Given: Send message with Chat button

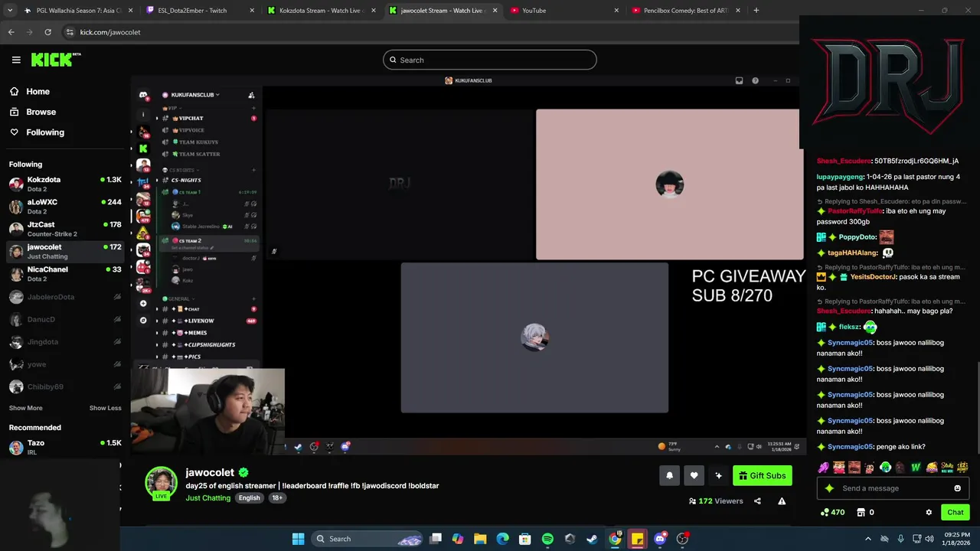Looking at the screenshot, I should pyautogui.click(x=955, y=513).
